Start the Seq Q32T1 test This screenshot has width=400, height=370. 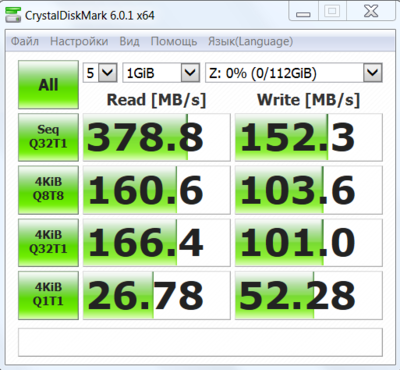click(48, 137)
